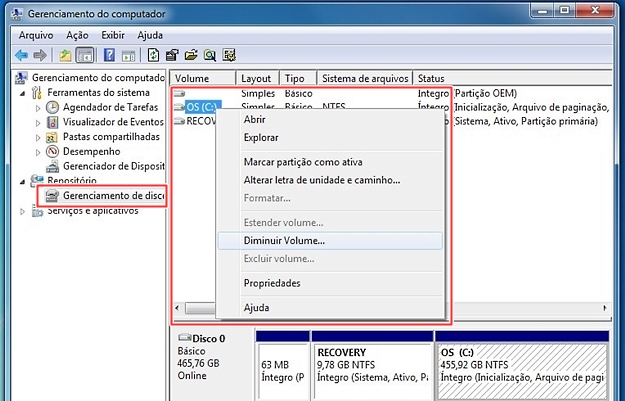Expand Pastas compartilhadas node
Screen dimensions: 625x401
[x=38, y=138]
